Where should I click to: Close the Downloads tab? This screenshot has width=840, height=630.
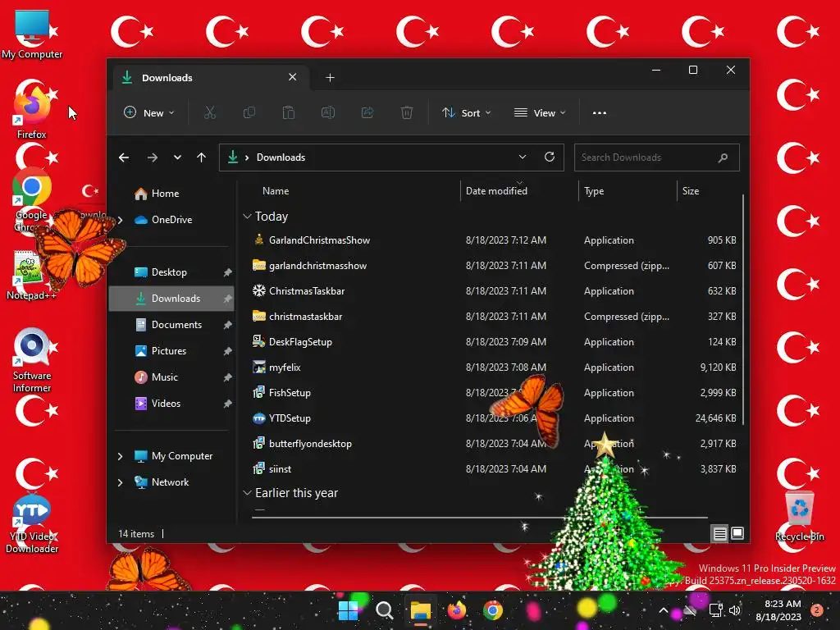point(293,77)
